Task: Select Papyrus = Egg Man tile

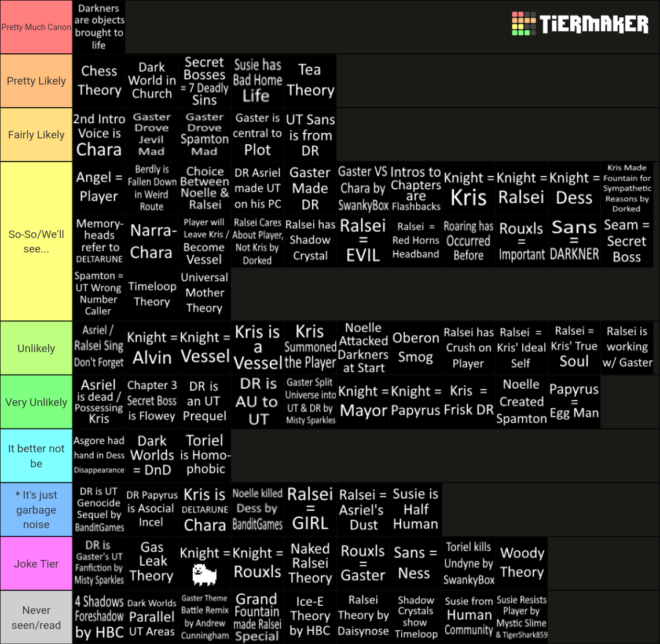Action: point(574,402)
